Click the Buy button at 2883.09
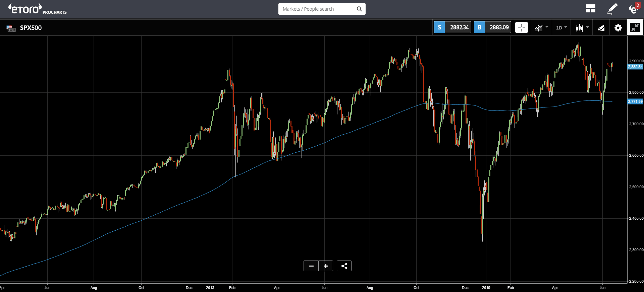This screenshot has height=292, width=644. pos(492,27)
